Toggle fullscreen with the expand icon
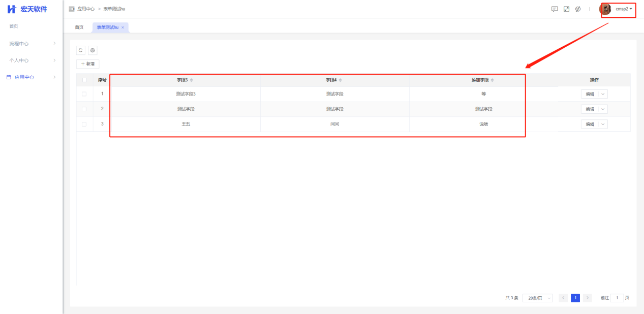The image size is (644, 314). click(x=566, y=9)
